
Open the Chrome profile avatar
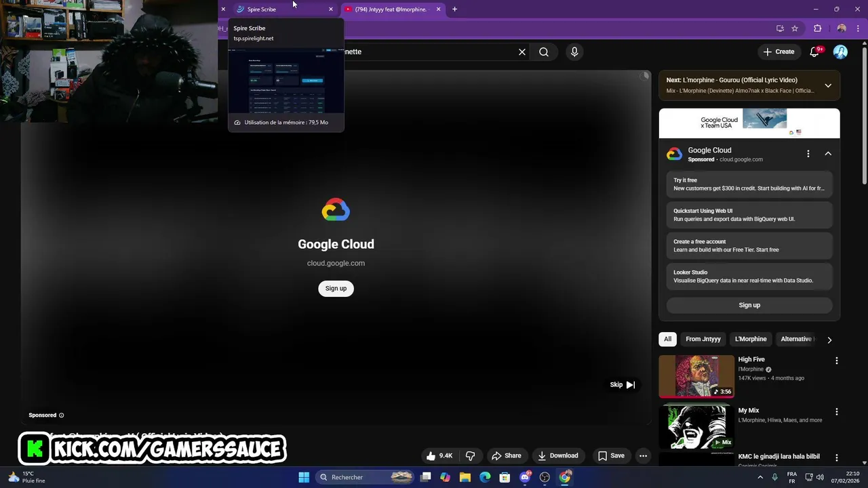(x=842, y=28)
